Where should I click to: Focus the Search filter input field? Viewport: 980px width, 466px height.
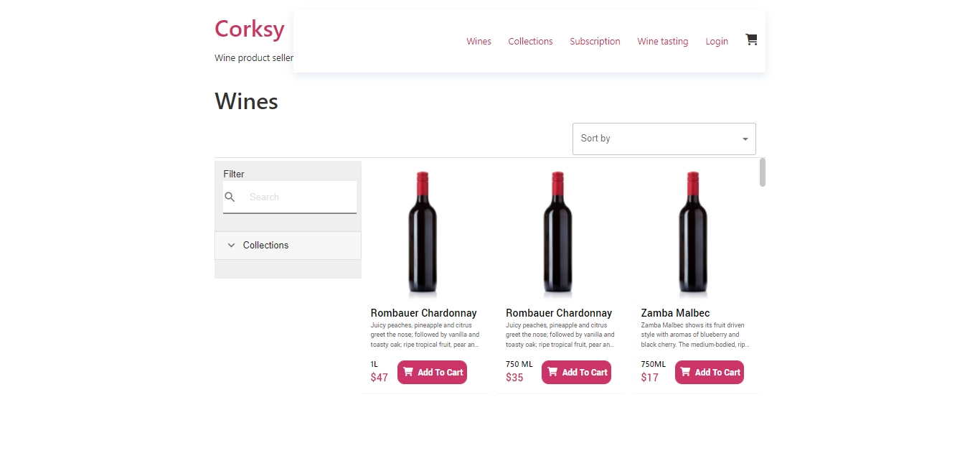298,197
